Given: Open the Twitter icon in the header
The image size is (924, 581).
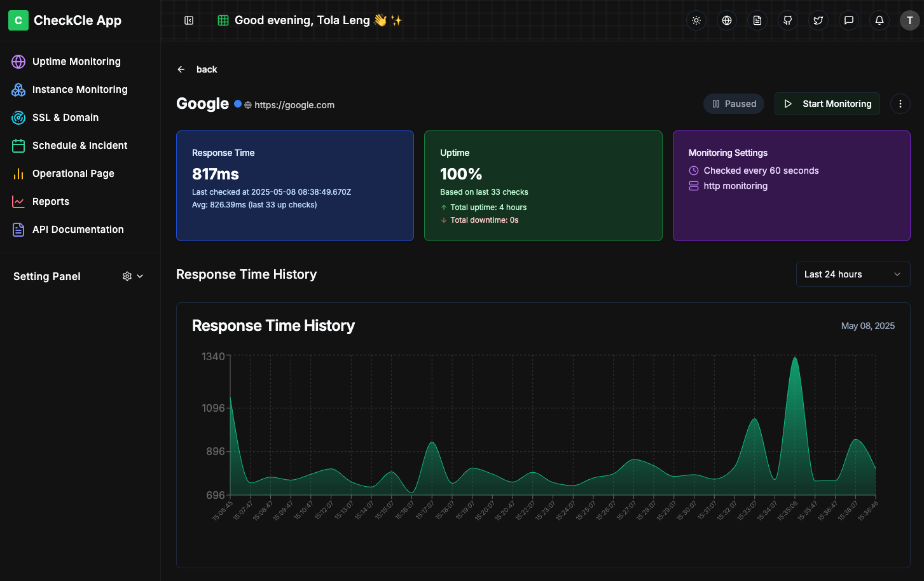Looking at the screenshot, I should [818, 20].
